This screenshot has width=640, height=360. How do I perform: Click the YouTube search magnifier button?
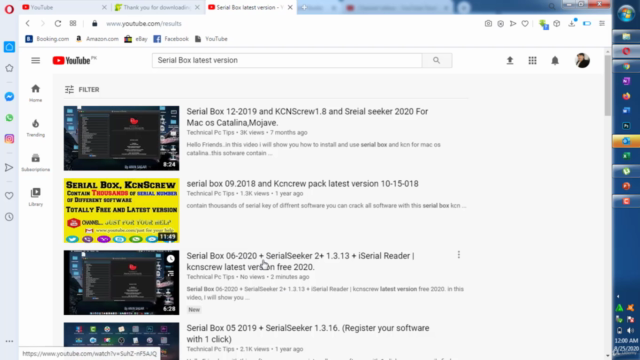(436, 60)
